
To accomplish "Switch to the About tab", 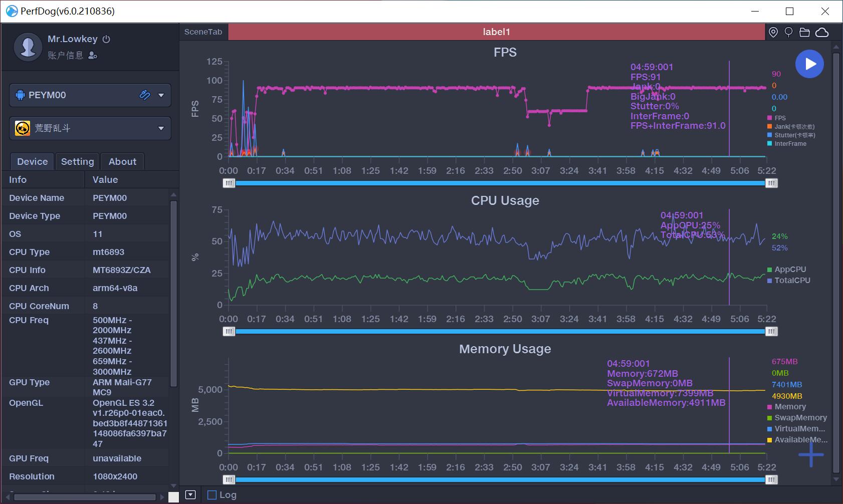I will [122, 161].
